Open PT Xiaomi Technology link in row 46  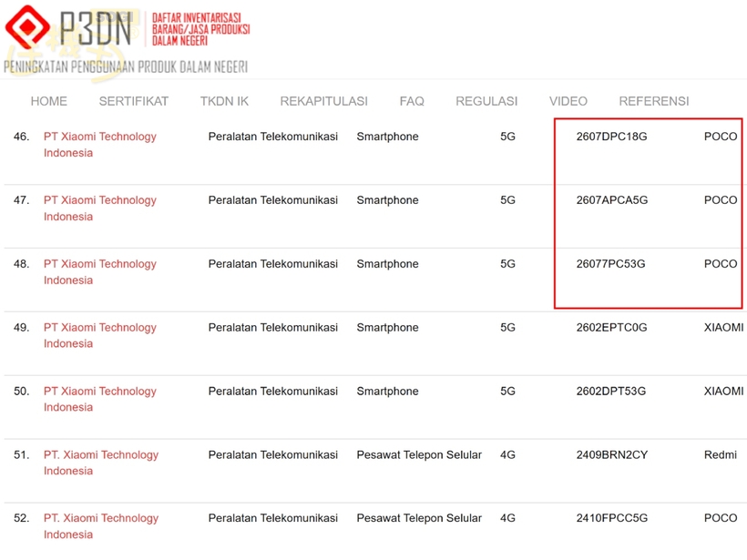tap(100, 145)
